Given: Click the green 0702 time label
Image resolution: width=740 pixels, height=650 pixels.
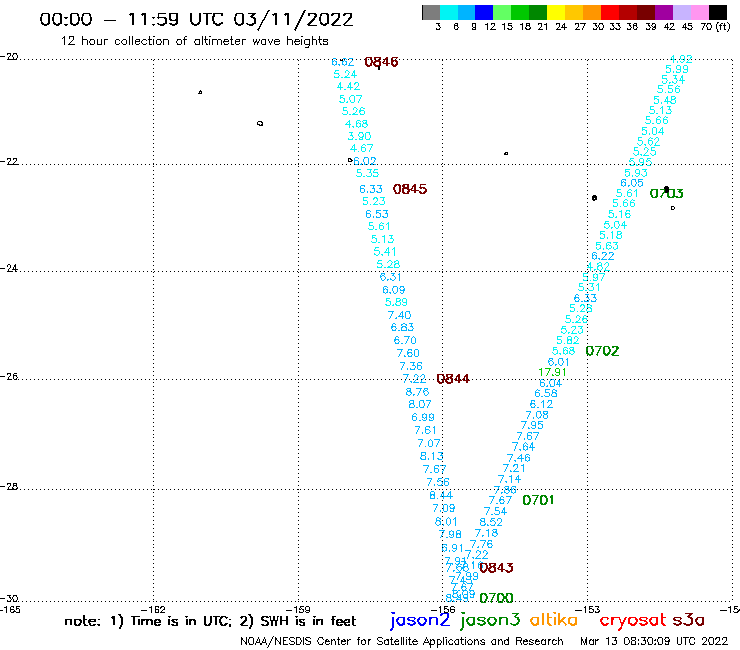Looking at the screenshot, I should click(x=602, y=351).
